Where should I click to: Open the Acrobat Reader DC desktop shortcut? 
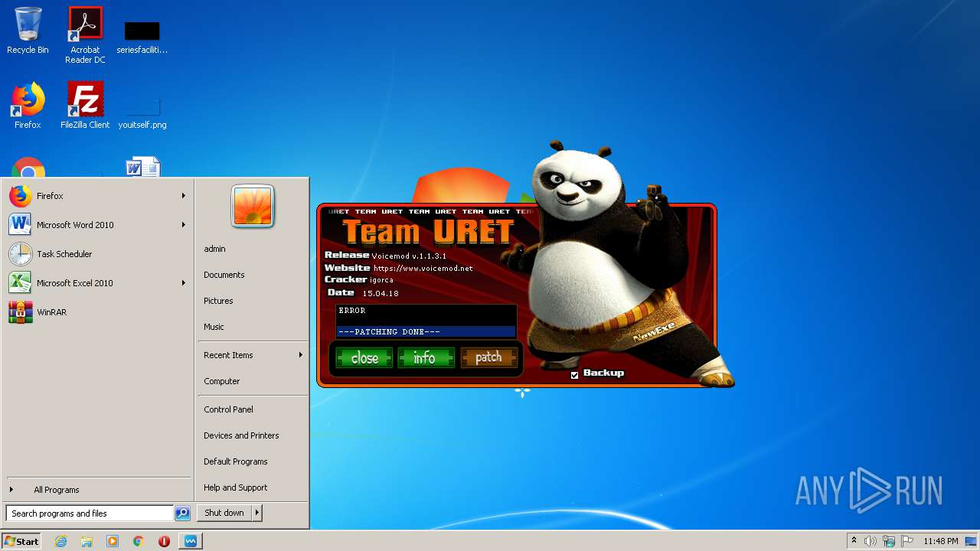(85, 35)
